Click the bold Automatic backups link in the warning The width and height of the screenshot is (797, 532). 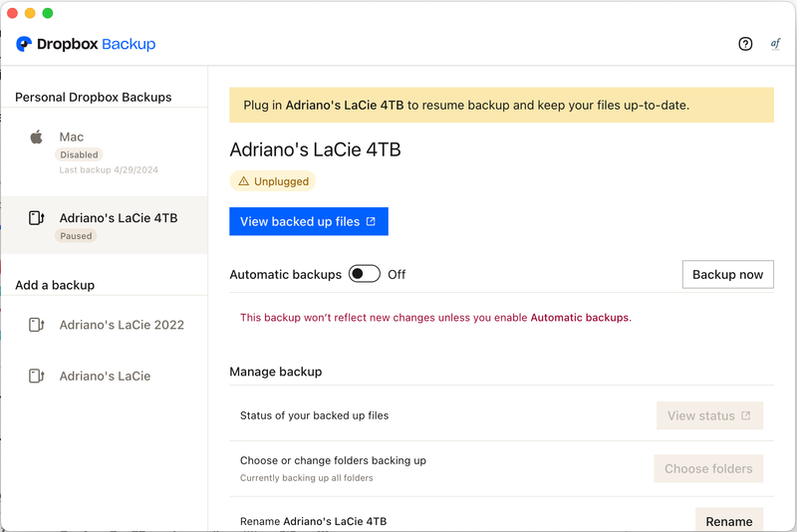point(579,318)
